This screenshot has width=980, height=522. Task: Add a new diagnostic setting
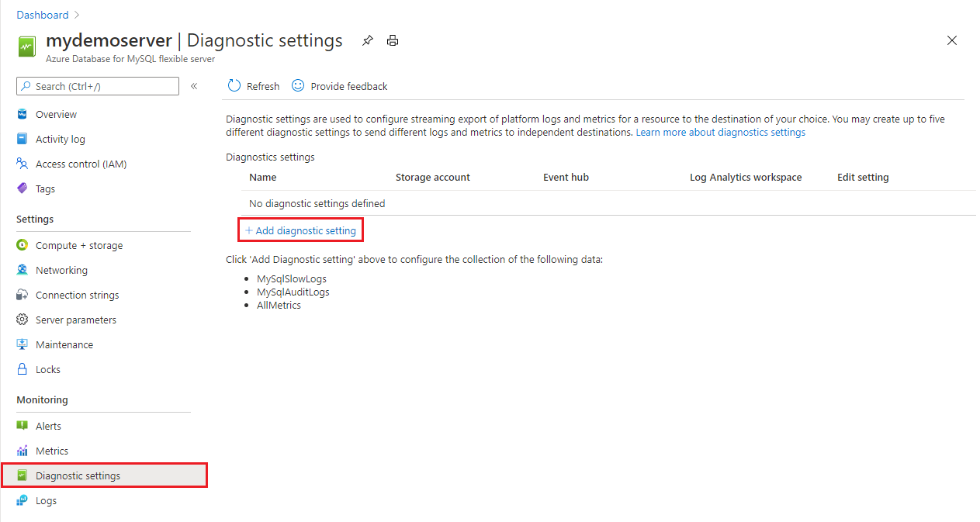pyautogui.click(x=301, y=230)
